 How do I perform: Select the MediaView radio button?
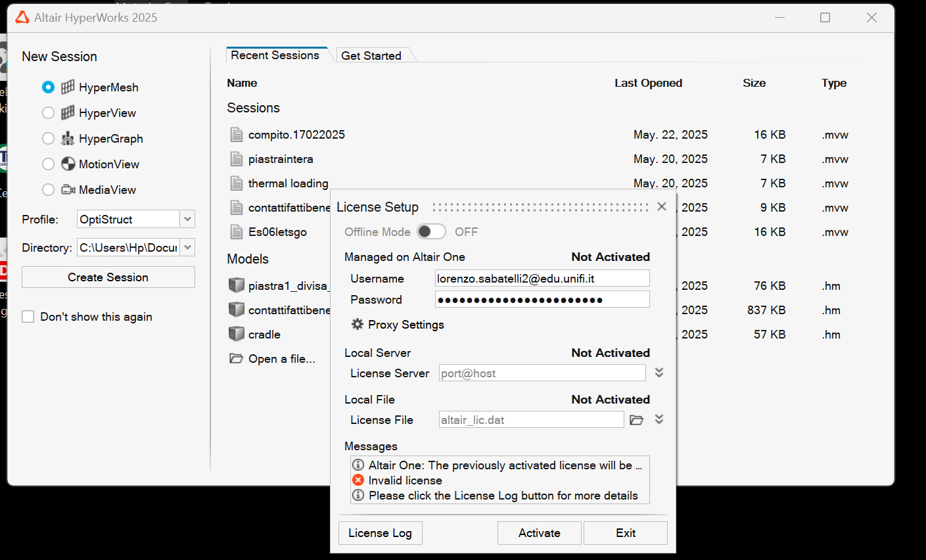48,189
